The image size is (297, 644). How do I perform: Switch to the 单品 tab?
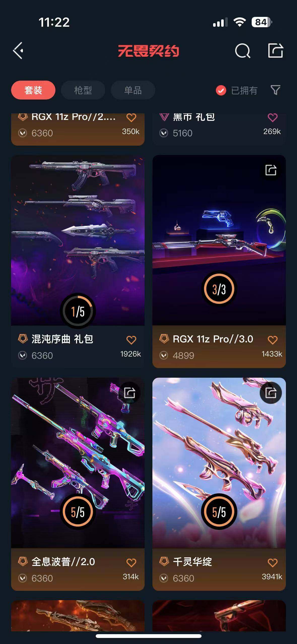(x=133, y=90)
